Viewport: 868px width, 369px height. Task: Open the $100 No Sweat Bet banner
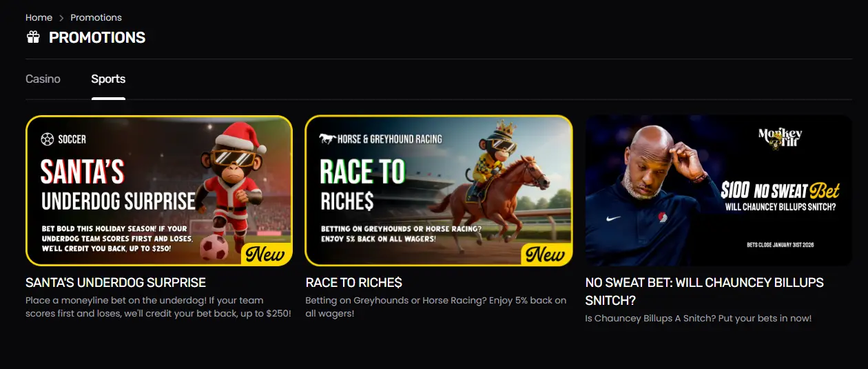tap(719, 190)
